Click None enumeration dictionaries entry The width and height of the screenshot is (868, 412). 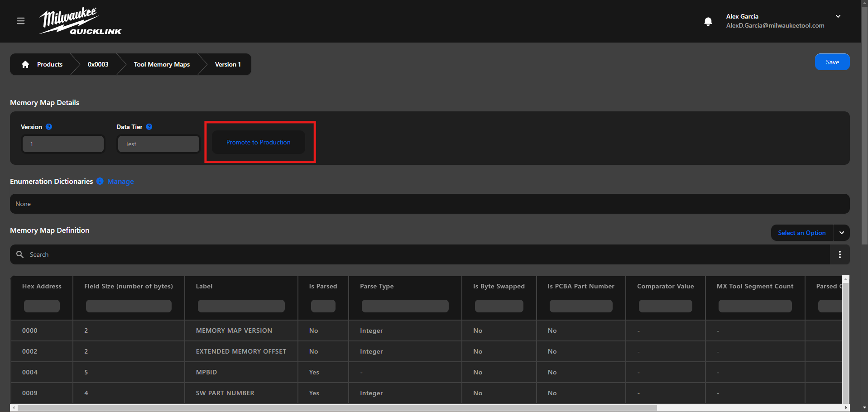(430, 204)
